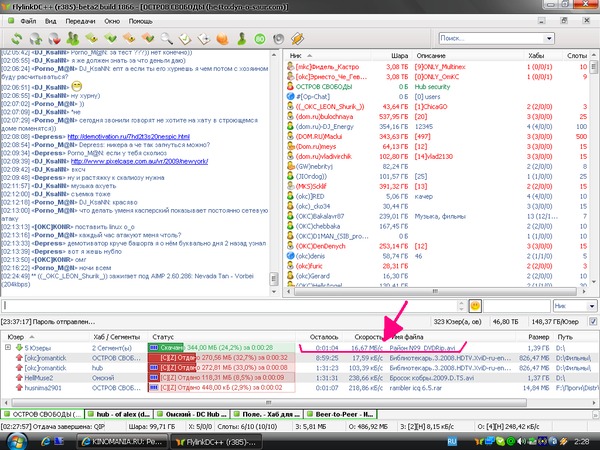Click the orange notepad toolbar icon
Screen dimensions: 600x450
(297, 39)
